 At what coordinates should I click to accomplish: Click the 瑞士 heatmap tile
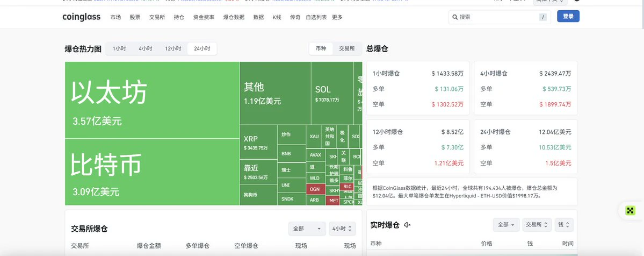[292, 170]
